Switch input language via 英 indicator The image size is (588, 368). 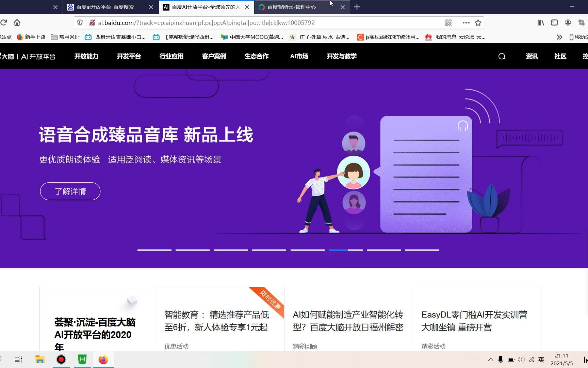[x=541, y=359]
